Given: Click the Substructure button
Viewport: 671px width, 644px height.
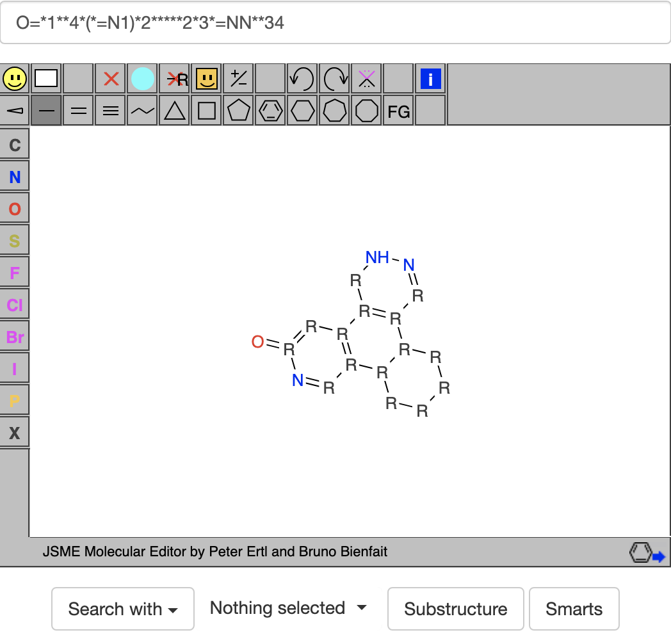Looking at the screenshot, I should click(x=455, y=609).
